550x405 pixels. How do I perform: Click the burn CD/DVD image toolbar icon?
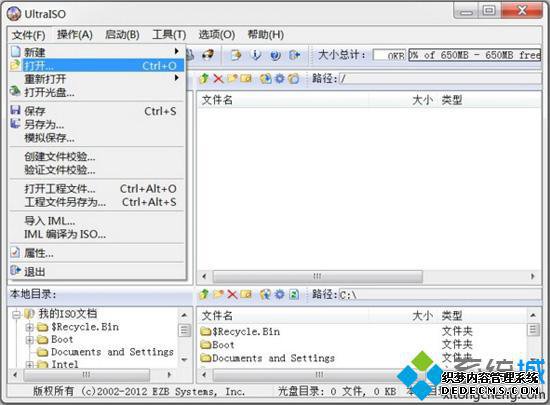(208, 54)
